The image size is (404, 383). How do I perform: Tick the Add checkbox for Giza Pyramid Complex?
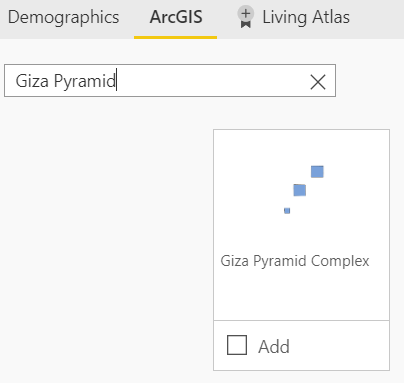(237, 345)
